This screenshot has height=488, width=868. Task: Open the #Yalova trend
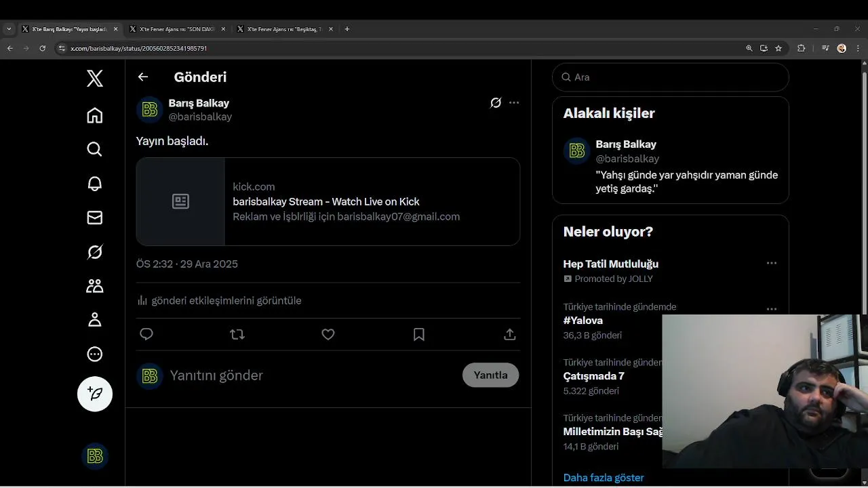[x=583, y=321]
